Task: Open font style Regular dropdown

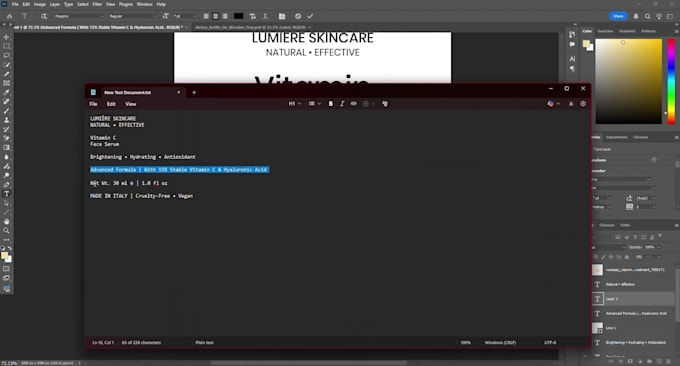Action: [x=133, y=16]
